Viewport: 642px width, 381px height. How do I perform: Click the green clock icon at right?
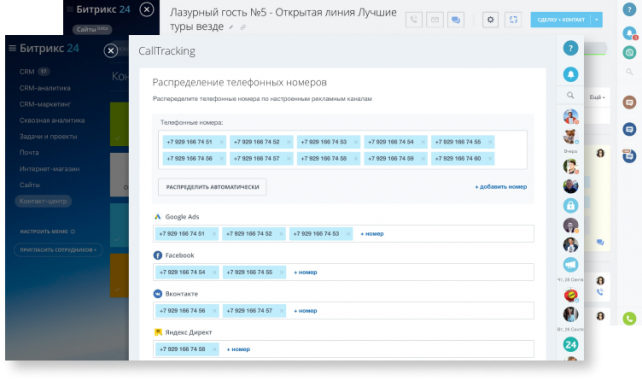click(x=629, y=52)
